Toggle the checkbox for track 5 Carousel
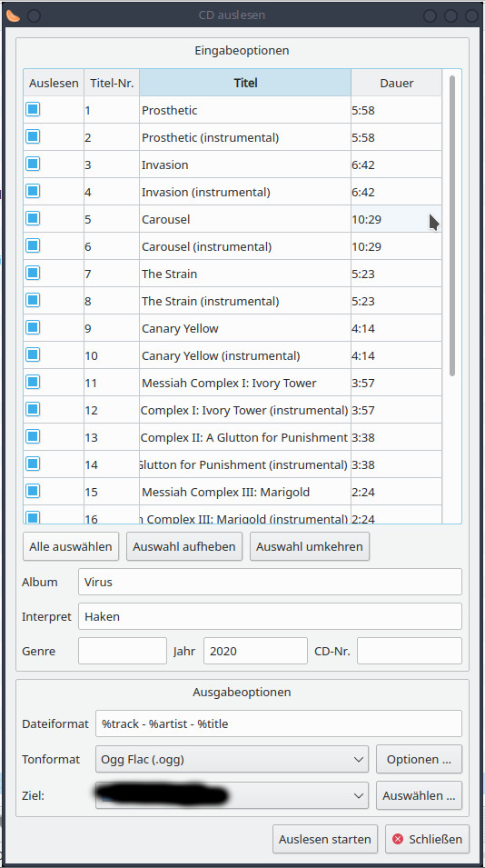 coord(33,218)
